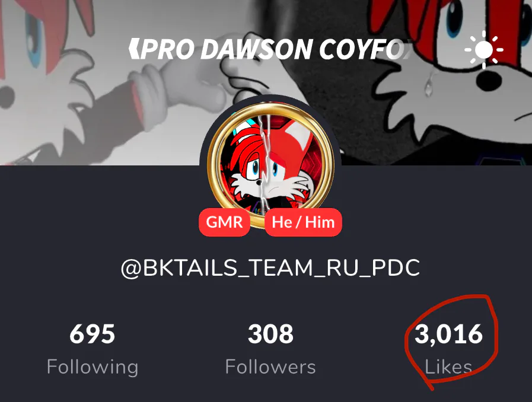Click the Likes label
The image size is (532, 402).
(x=448, y=366)
